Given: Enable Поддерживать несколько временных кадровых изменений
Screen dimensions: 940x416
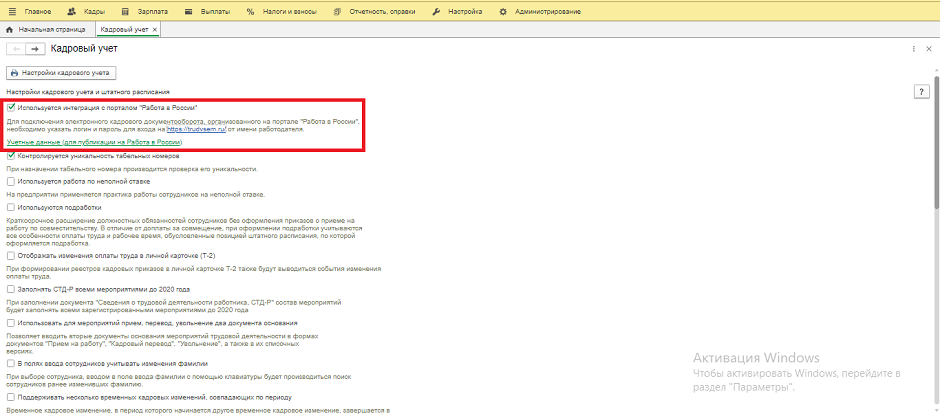Looking at the screenshot, I should [11, 397].
